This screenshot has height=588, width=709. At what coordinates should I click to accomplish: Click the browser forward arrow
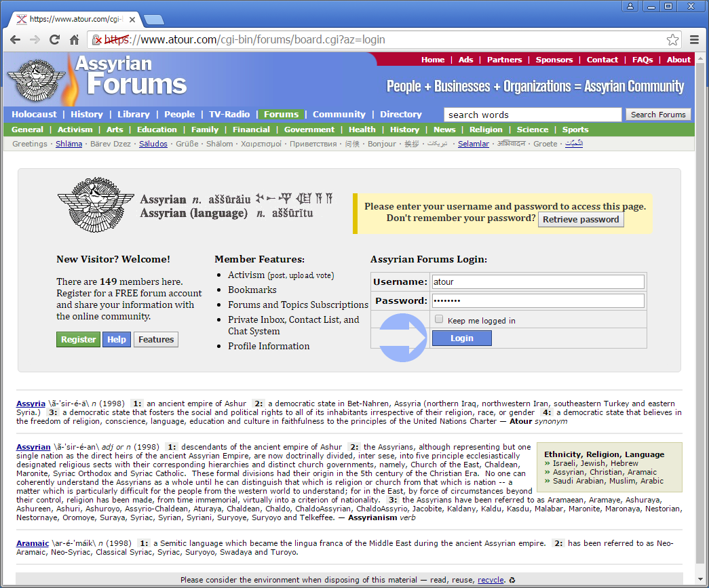coord(35,40)
